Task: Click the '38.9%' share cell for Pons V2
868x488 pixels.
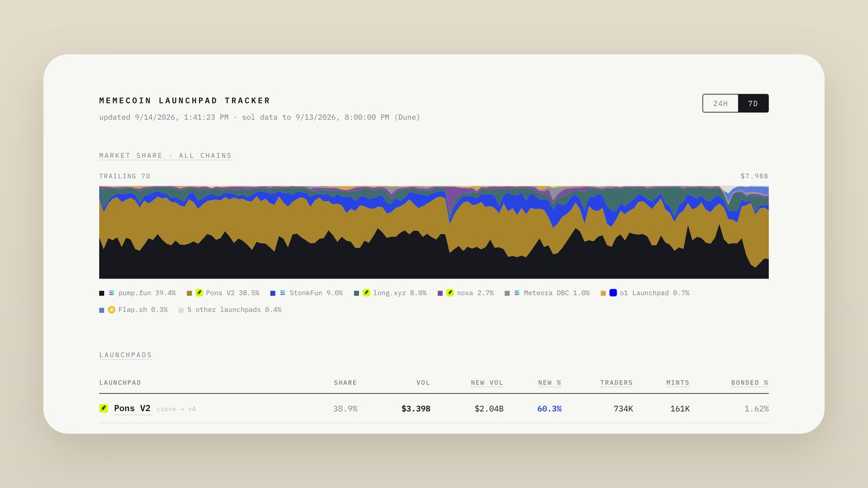Action: [345, 409]
